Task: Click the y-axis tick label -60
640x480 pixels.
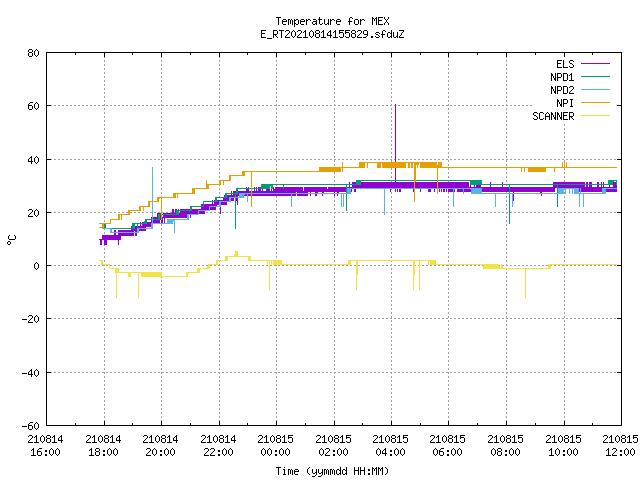Action: [31, 426]
